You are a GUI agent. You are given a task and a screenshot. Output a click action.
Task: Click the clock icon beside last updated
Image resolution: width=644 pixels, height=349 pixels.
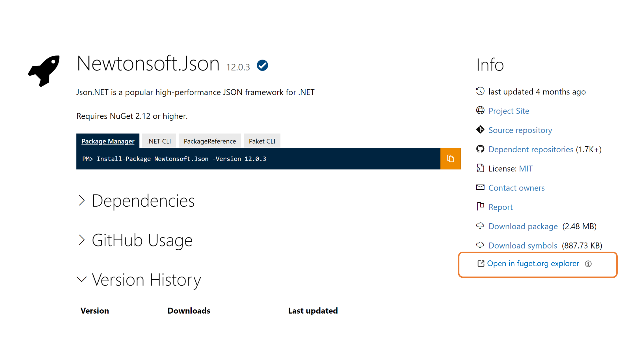pyautogui.click(x=480, y=91)
